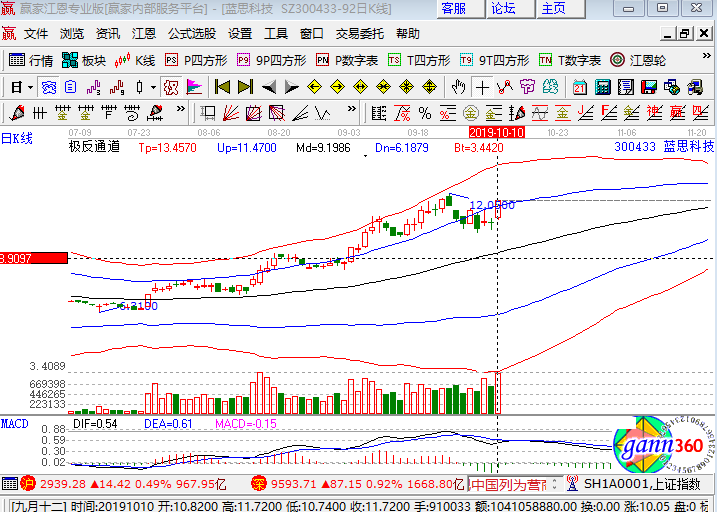Viewport: 717px width, 512px height.
Task: Open the calendar icon showing 21
Action: 580,87
